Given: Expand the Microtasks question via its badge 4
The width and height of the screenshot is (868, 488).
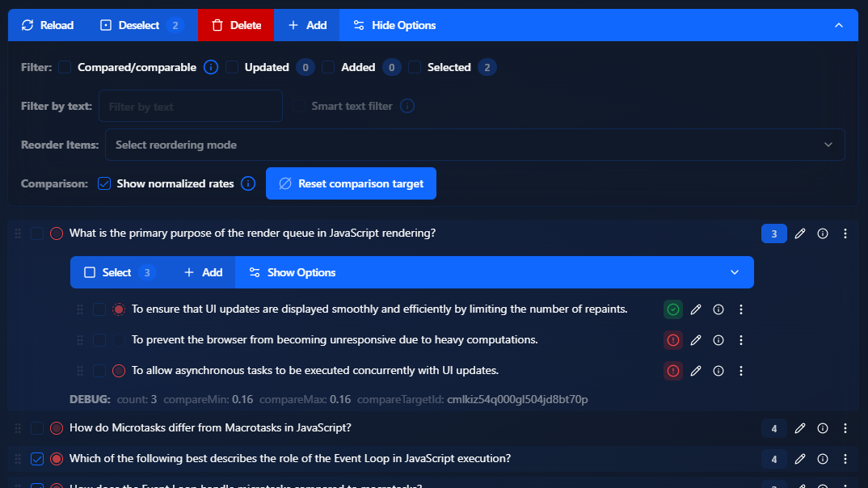Looking at the screenshot, I should 774,429.
